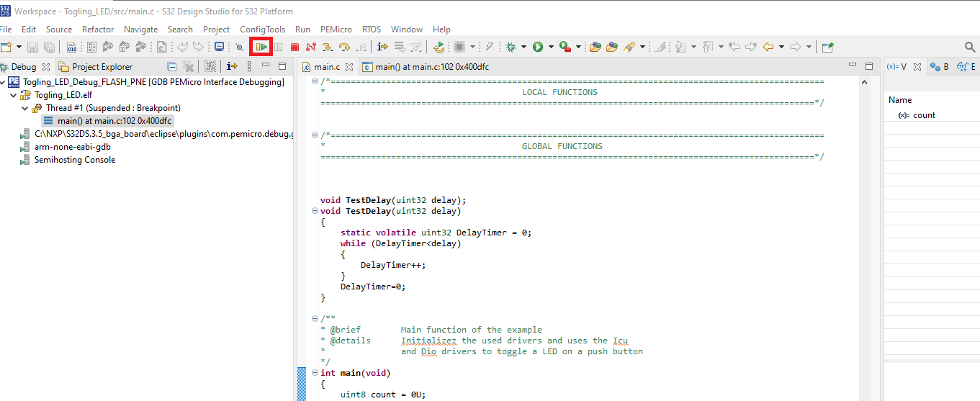Click the green Run launch icon
The width and height of the screenshot is (980, 401).
pos(538,47)
